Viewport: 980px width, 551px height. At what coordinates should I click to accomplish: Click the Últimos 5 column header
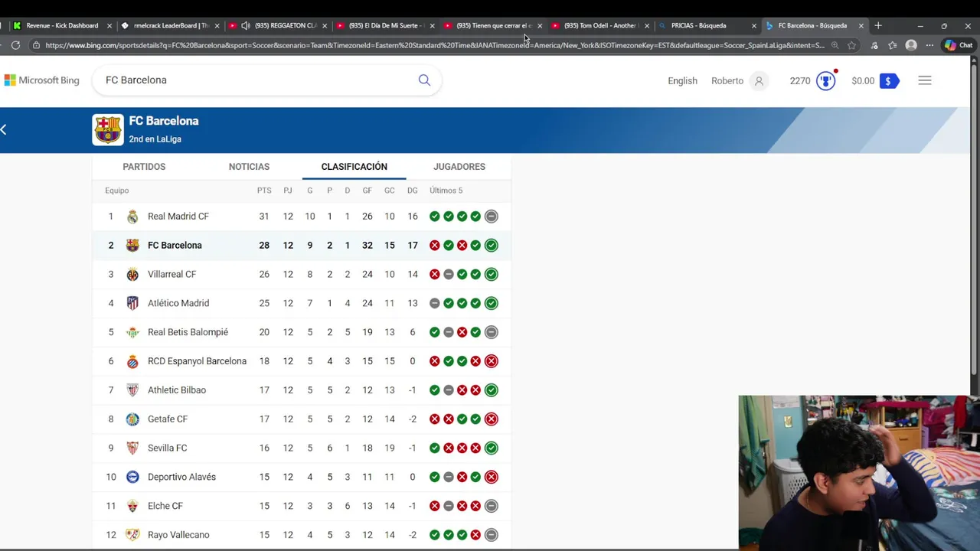tap(446, 191)
